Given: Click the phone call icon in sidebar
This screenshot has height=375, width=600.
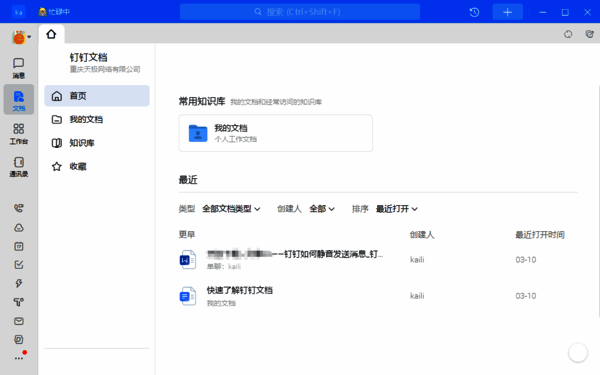Looking at the screenshot, I should pyautogui.click(x=19, y=208).
